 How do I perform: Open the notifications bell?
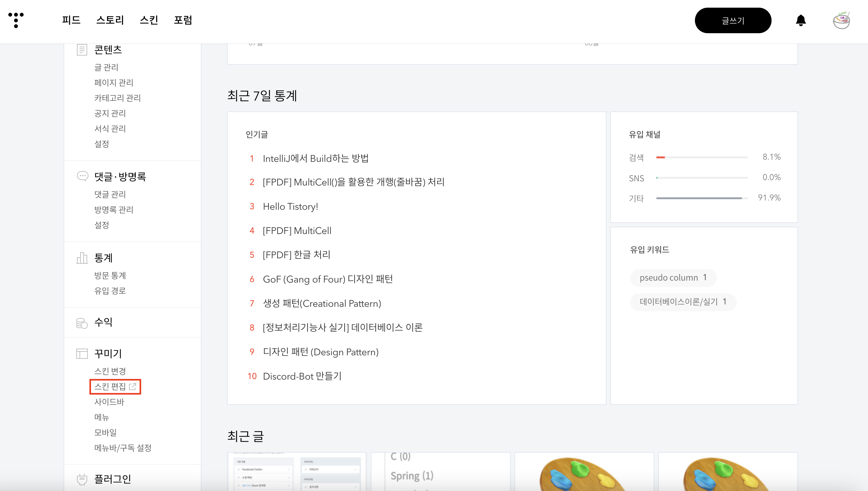click(801, 20)
